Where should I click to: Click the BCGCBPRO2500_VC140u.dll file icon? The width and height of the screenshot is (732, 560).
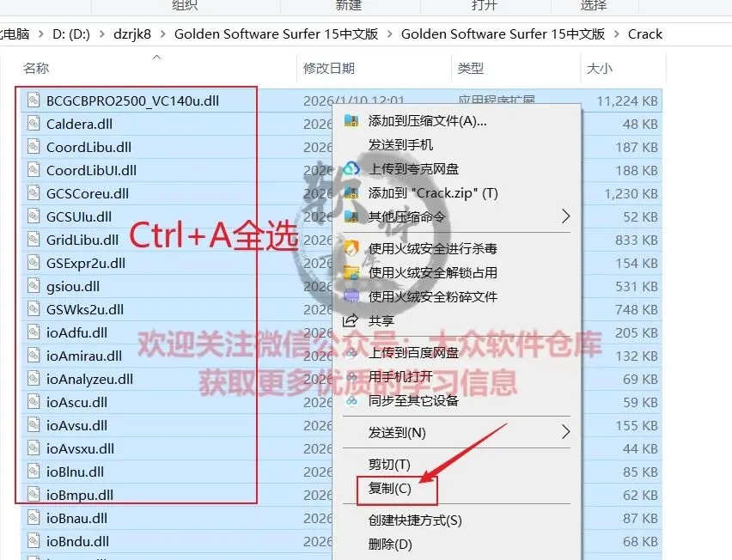(x=34, y=100)
